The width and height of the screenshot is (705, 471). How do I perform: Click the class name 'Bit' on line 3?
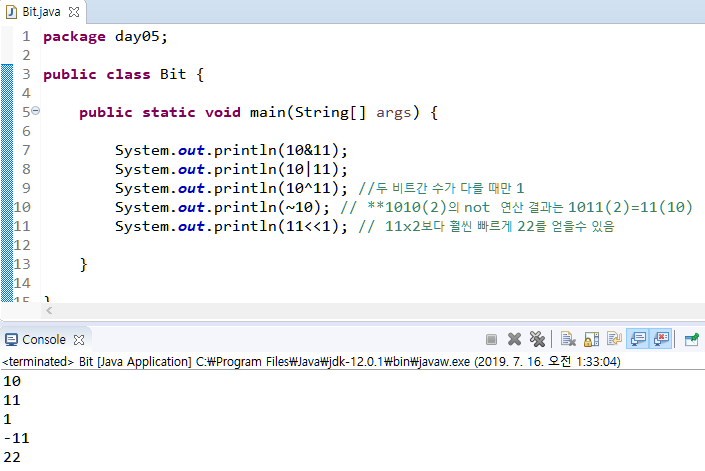[x=173, y=74]
